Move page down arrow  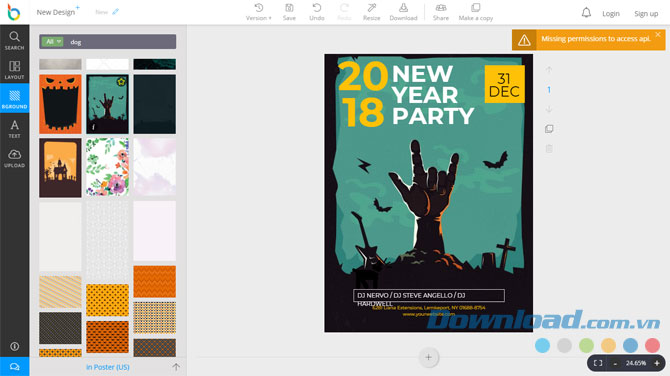tap(549, 109)
